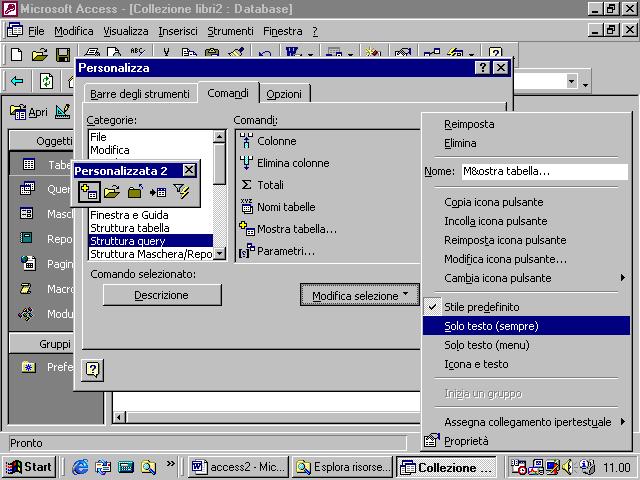Open the File menu
640x480 pixels.
click(x=36, y=31)
